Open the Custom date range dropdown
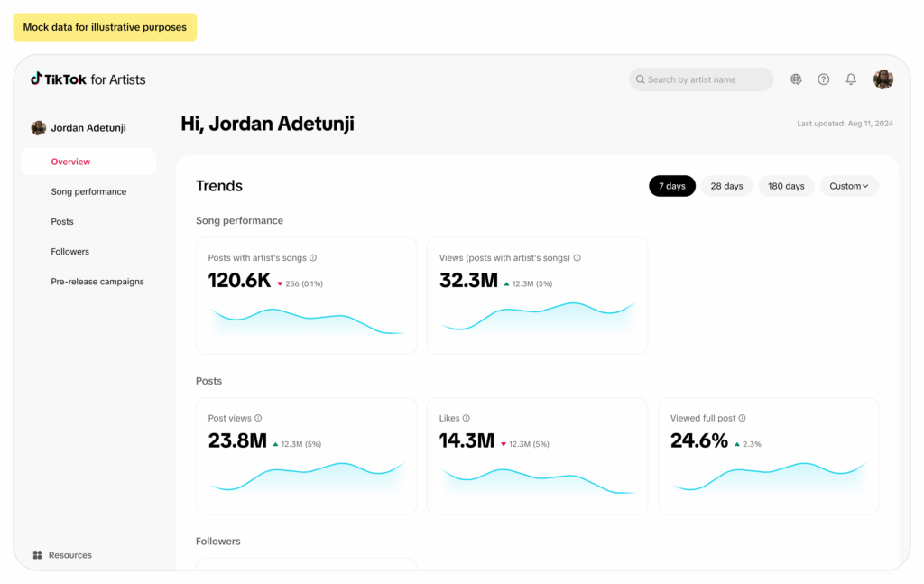Screen dimensions: 924x584 (849, 186)
